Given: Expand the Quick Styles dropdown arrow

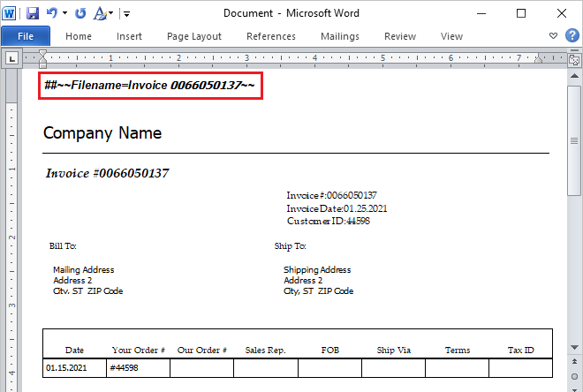Looking at the screenshot, I should click(x=110, y=14).
